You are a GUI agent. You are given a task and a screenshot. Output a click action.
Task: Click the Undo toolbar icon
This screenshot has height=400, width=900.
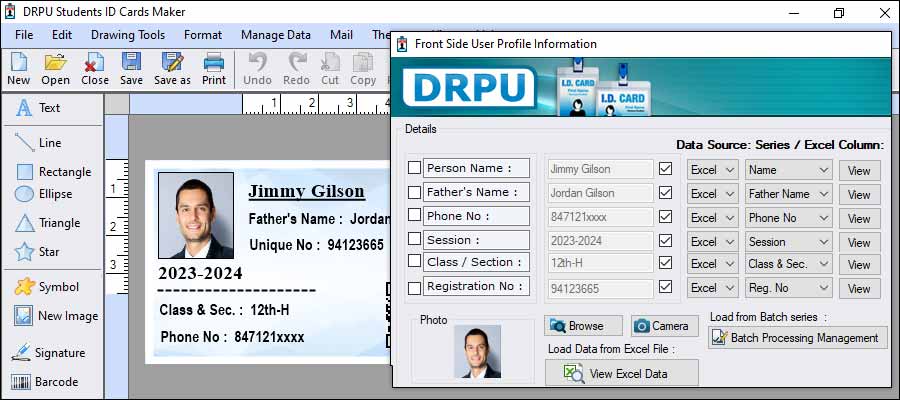(257, 69)
